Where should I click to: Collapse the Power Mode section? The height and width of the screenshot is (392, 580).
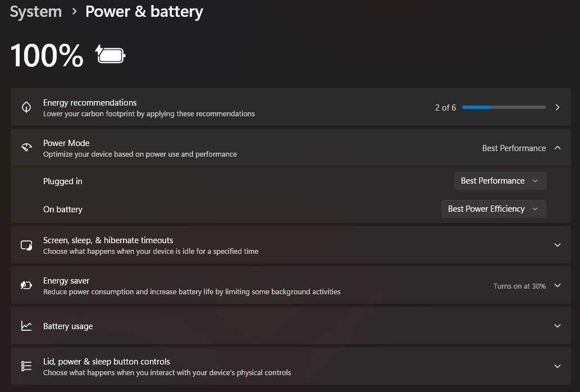pos(557,148)
